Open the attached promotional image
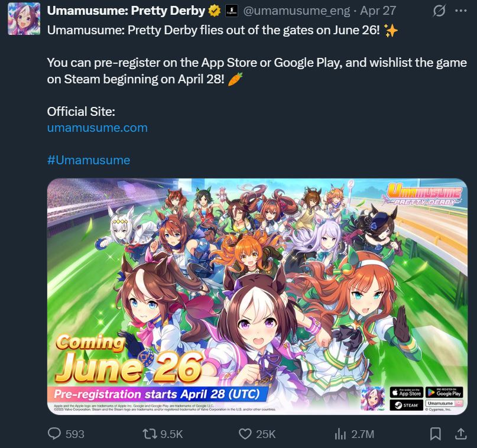Image resolution: width=477 pixels, height=448 pixels. 257,297
